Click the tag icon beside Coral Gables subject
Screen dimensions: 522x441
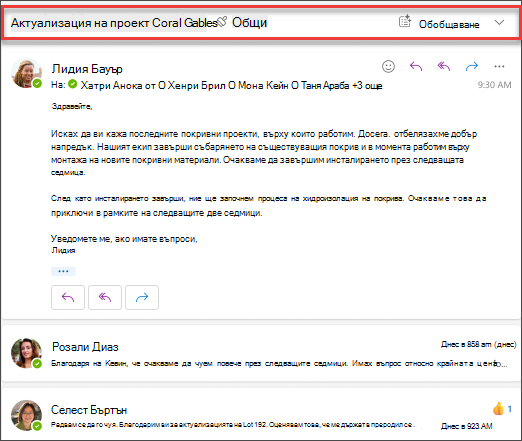(222, 21)
